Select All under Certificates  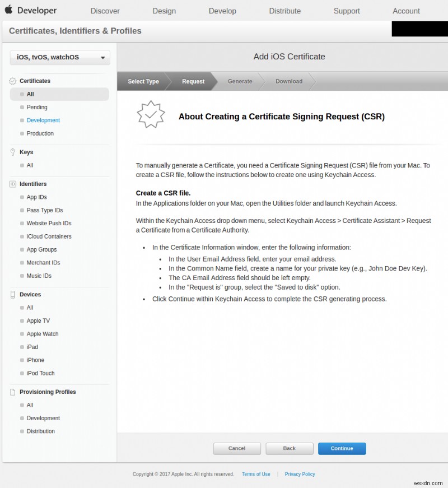click(x=59, y=94)
